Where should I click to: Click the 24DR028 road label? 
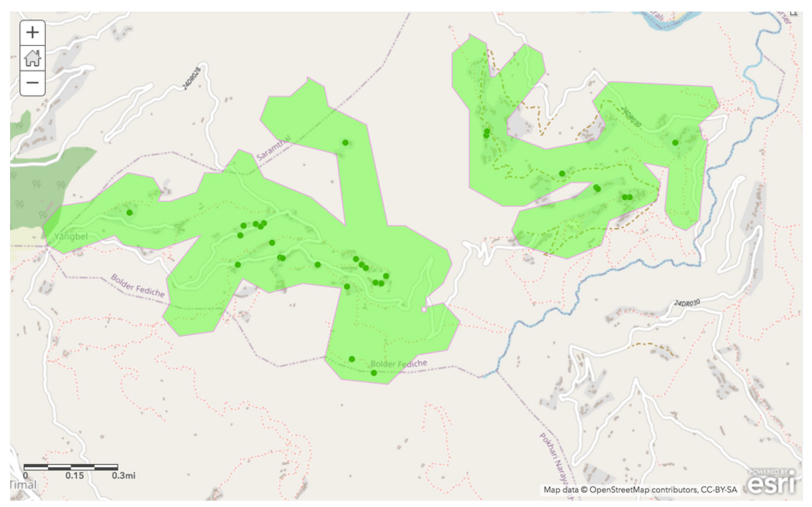click(x=191, y=78)
